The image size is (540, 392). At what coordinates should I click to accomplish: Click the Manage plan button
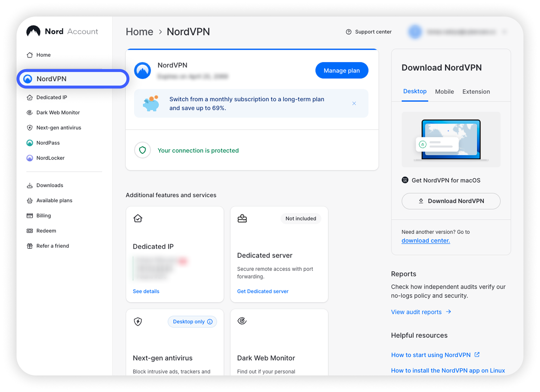342,71
